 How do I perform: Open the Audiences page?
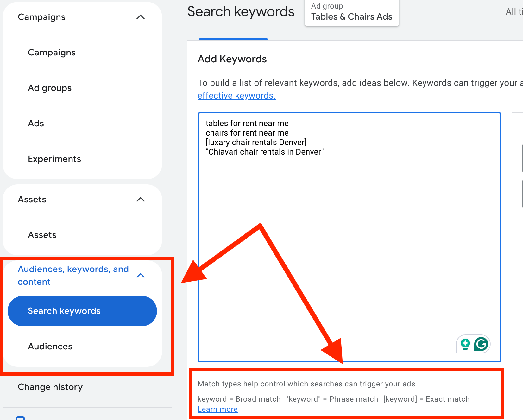pyautogui.click(x=50, y=346)
